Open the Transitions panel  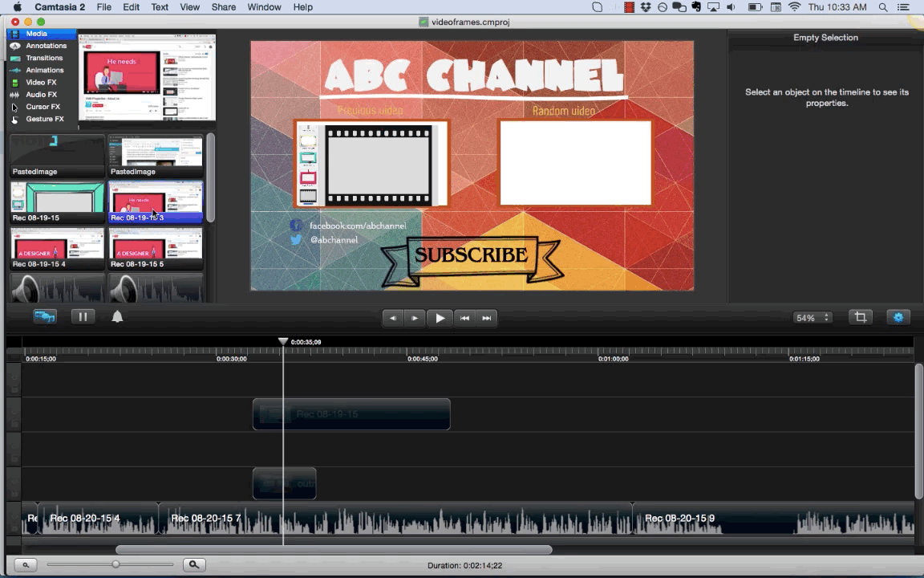(43, 58)
